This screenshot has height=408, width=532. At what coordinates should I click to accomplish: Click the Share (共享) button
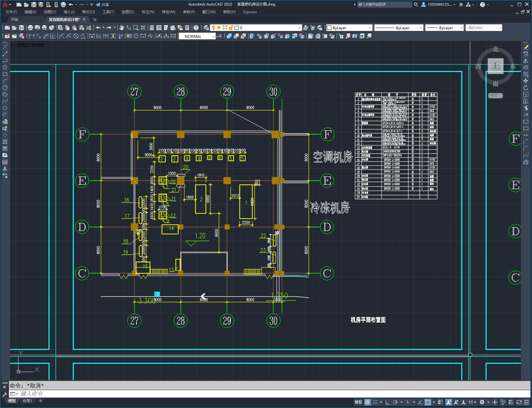[x=103, y=4]
